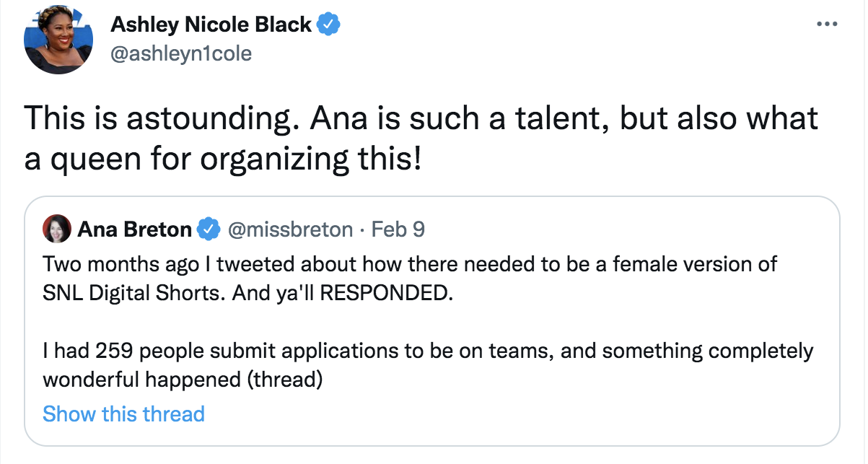Click the "I had 259 people submit" line
Image resolution: width=868 pixels, height=464 pixels.
coord(428,351)
